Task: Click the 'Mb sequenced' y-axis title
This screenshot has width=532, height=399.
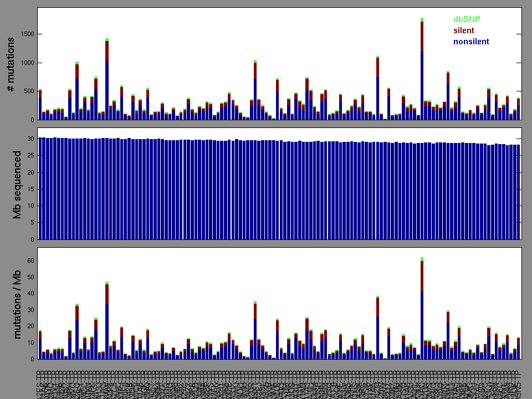Action: (x=18, y=184)
